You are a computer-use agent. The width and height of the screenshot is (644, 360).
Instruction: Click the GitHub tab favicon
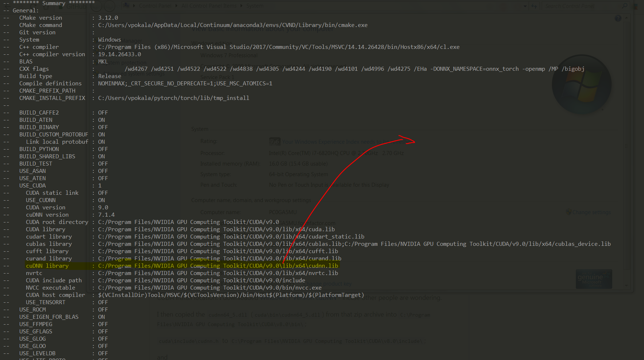61,7
